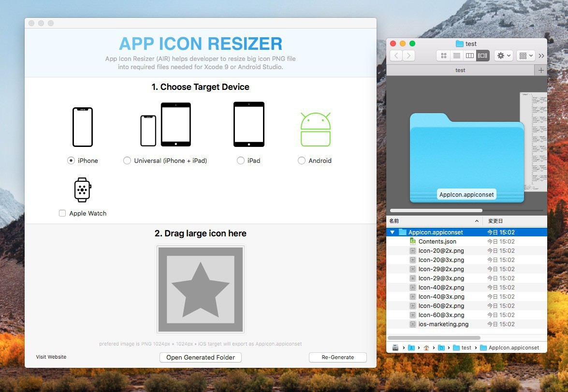Screen dimensions: 568x392
Task: Open the Finder arrange-by dropdown
Action: (x=526, y=56)
